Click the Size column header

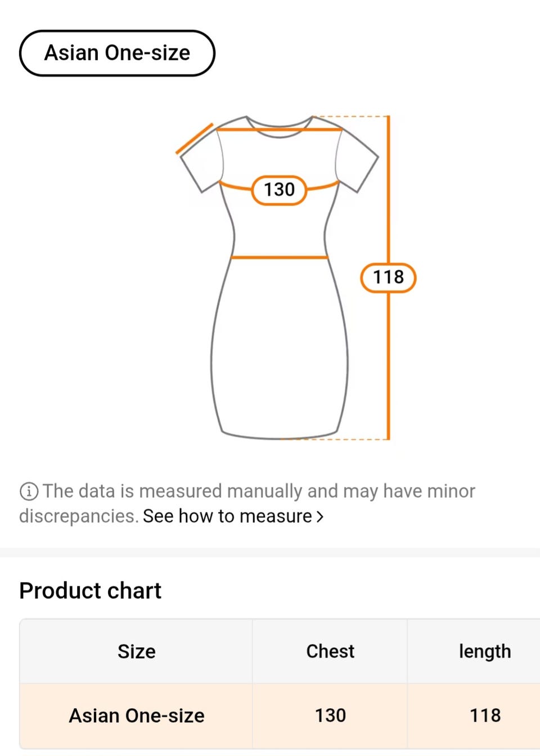pos(136,651)
